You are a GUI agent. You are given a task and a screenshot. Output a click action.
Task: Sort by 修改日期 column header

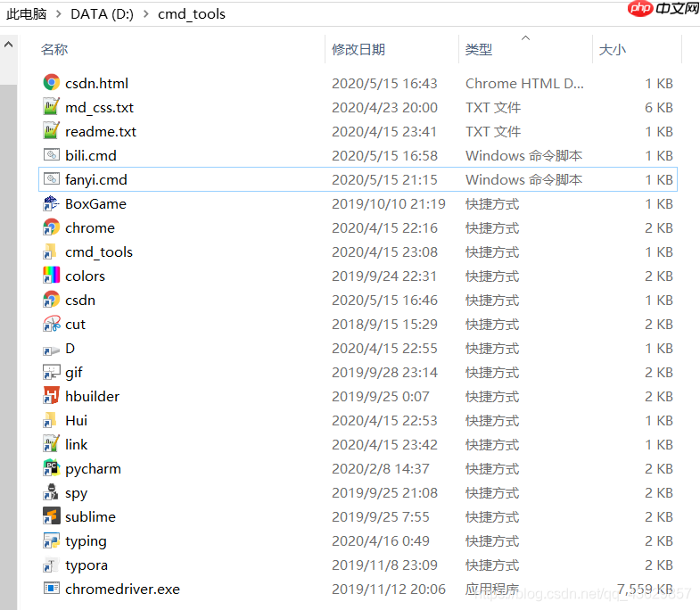click(358, 50)
